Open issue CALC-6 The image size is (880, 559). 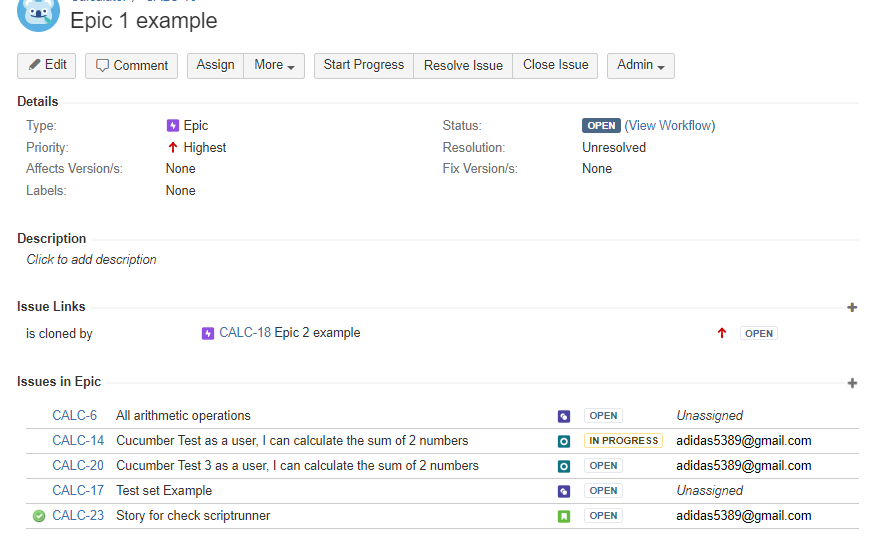(75, 416)
